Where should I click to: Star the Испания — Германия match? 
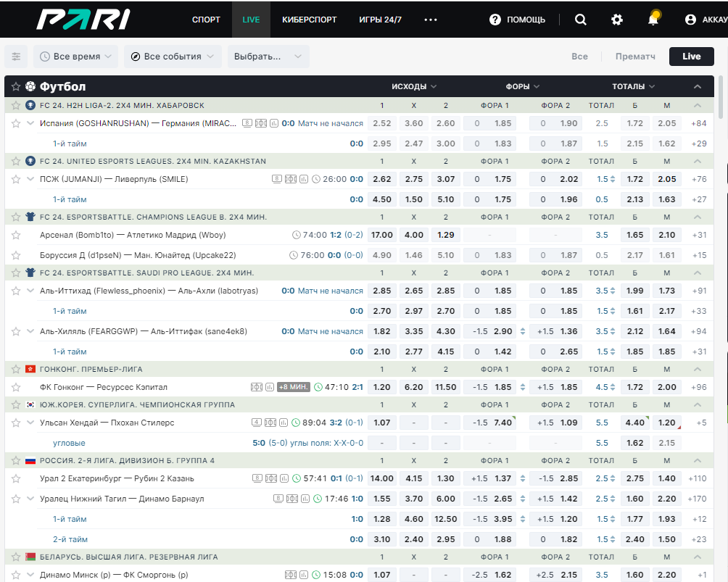tap(16, 123)
